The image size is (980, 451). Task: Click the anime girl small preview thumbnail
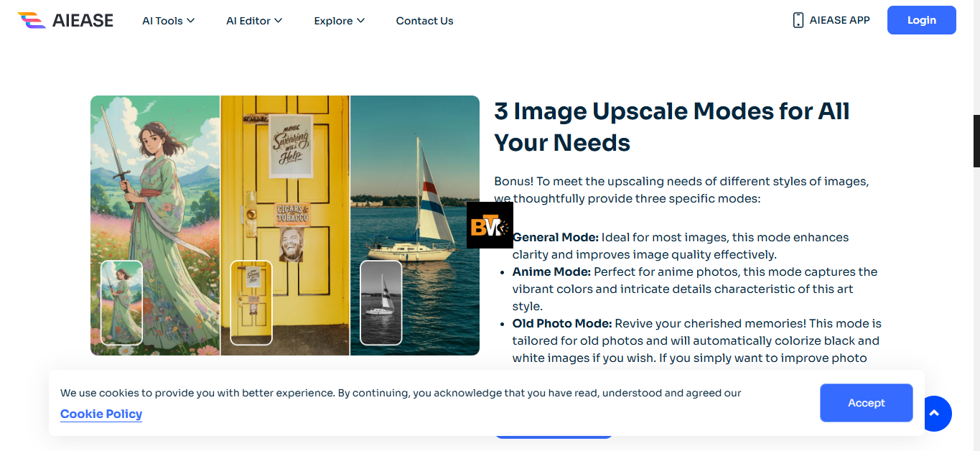(121, 302)
